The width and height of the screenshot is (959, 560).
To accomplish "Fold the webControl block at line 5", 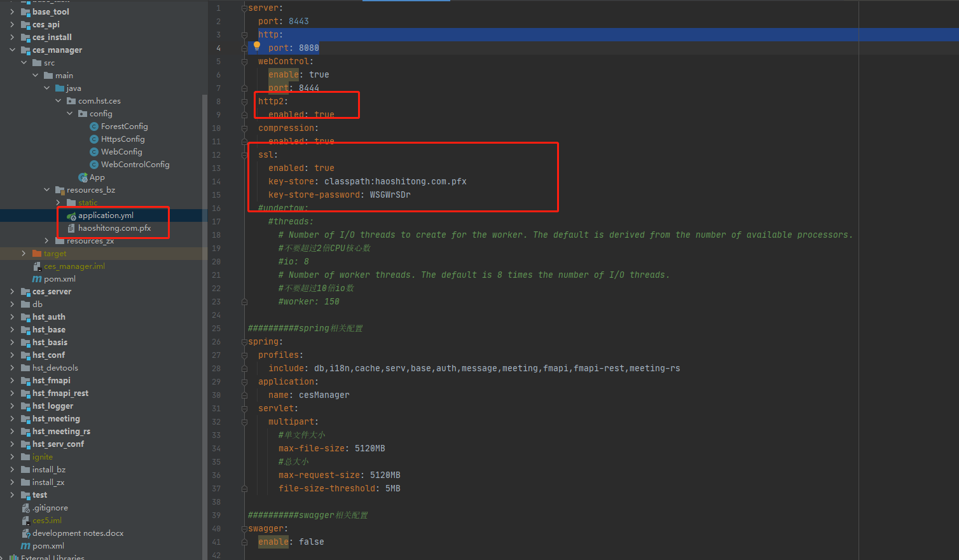I will tap(244, 62).
